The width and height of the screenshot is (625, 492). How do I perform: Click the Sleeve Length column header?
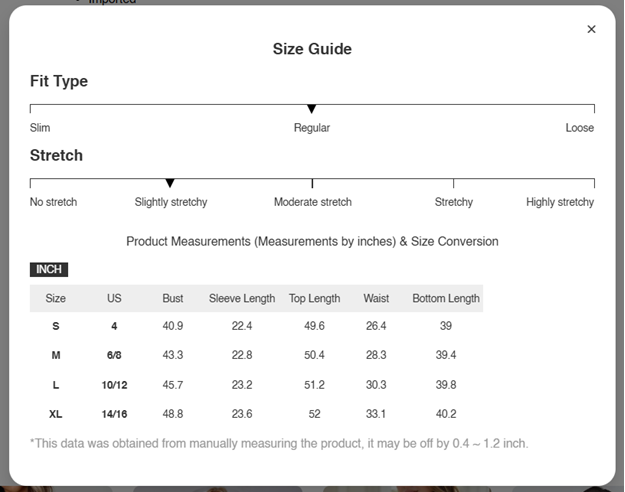point(242,298)
